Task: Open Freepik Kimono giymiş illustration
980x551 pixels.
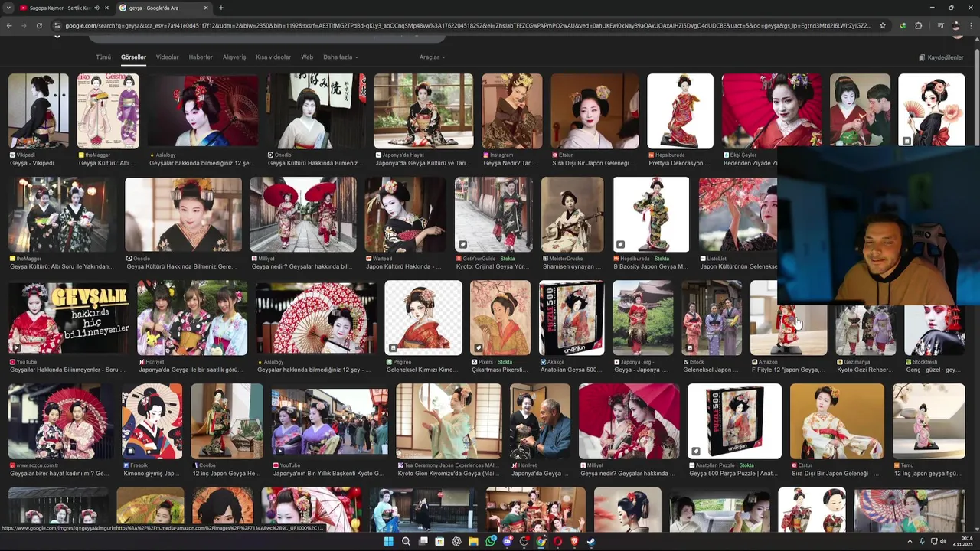Action: click(x=152, y=422)
